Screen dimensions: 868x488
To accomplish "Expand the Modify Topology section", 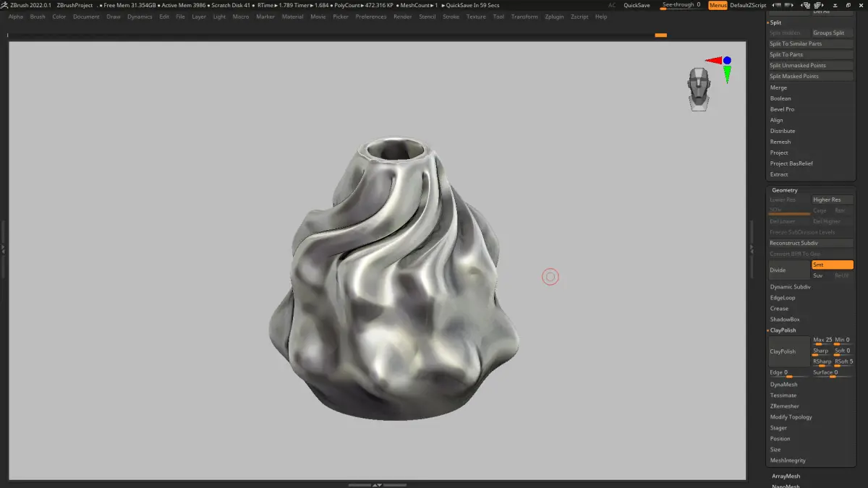I will pos(791,417).
